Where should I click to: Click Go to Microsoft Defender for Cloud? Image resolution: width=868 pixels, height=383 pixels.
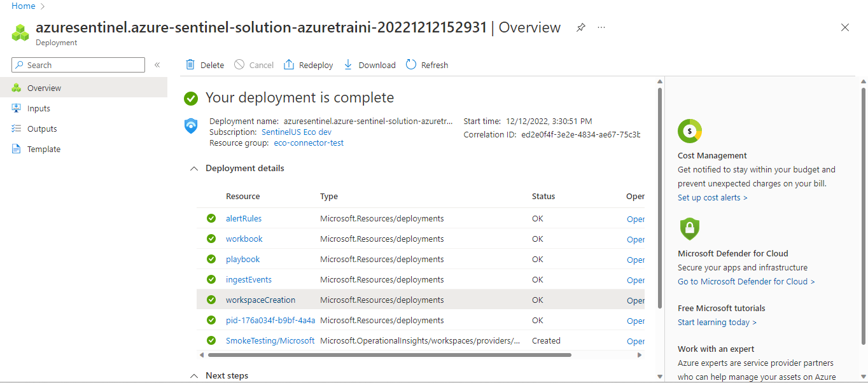(x=746, y=282)
